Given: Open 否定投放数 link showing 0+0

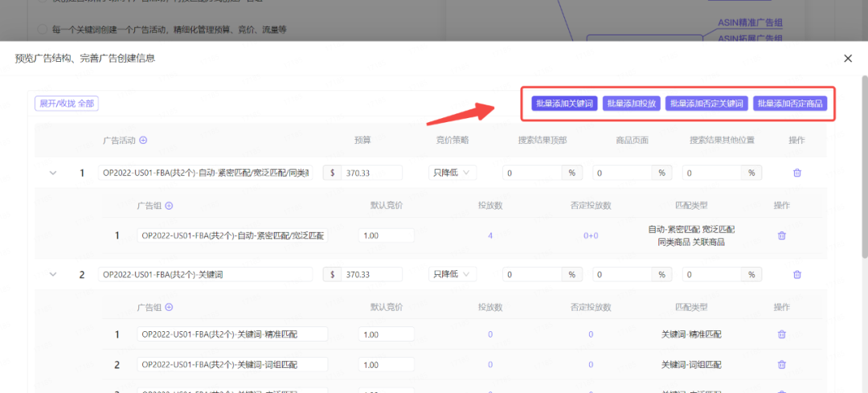Looking at the screenshot, I should pos(591,235).
